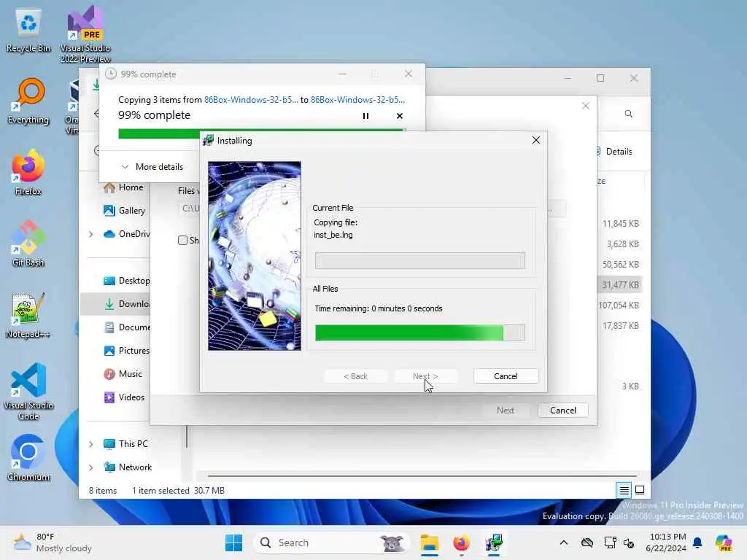Open Desktop folder in sidebar
This screenshot has width=747, height=560.
coord(127,281)
